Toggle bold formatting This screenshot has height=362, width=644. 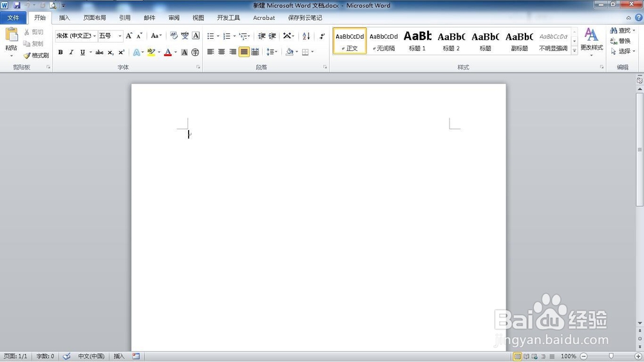point(61,52)
